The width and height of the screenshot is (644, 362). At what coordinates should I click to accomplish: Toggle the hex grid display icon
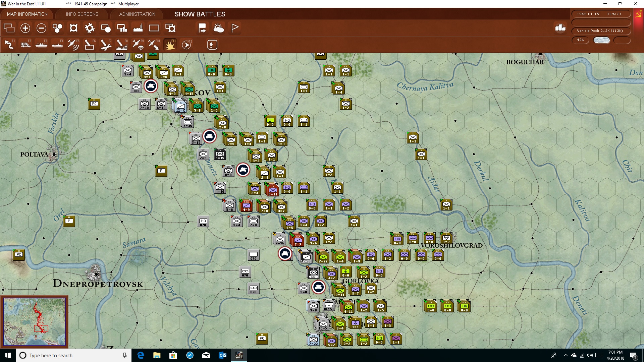tap(57, 28)
